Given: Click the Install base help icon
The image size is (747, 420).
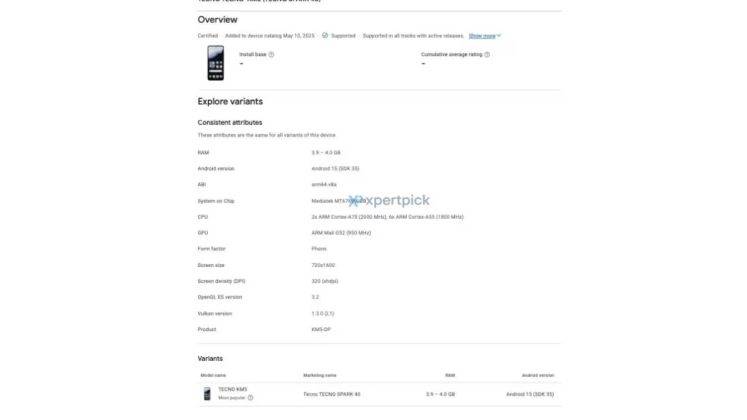Looking at the screenshot, I should [x=271, y=55].
